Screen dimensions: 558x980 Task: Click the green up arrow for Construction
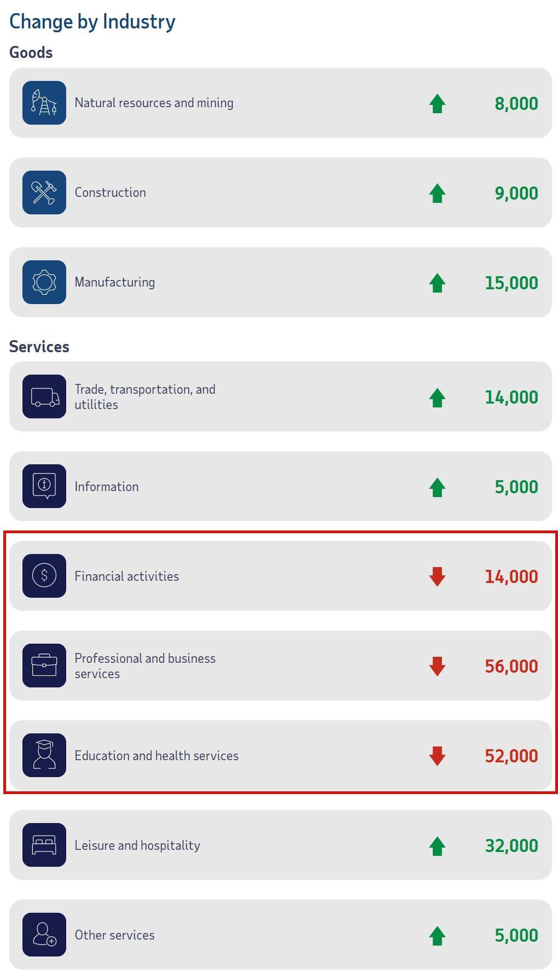[437, 193]
